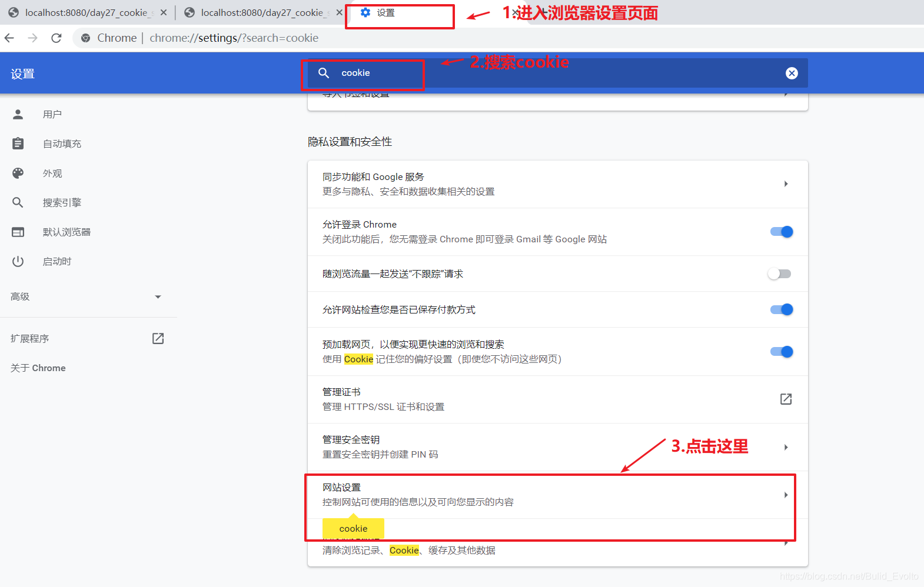Screen dimensions: 924x587
Task: Click the cookie search input field
Action: [x=559, y=73]
